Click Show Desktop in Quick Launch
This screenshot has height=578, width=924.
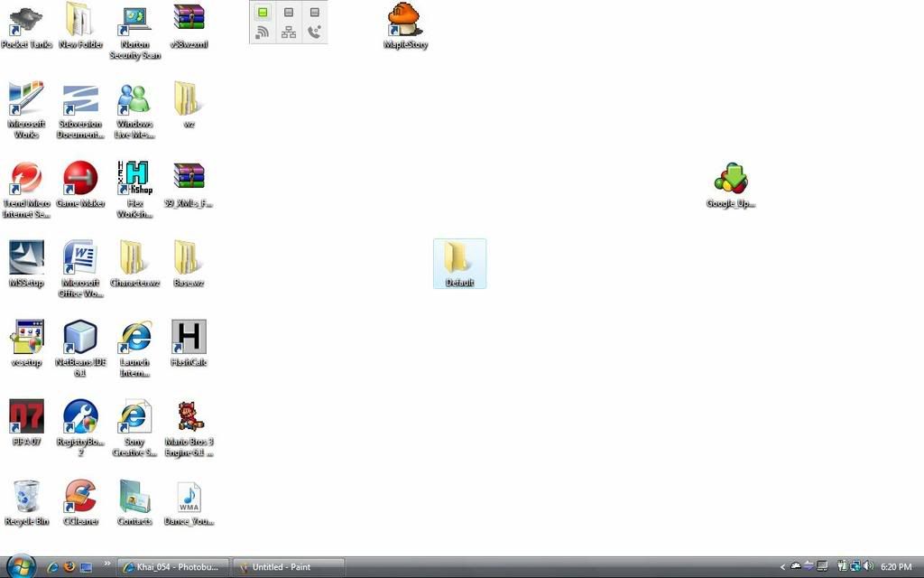pyautogui.click(x=87, y=567)
